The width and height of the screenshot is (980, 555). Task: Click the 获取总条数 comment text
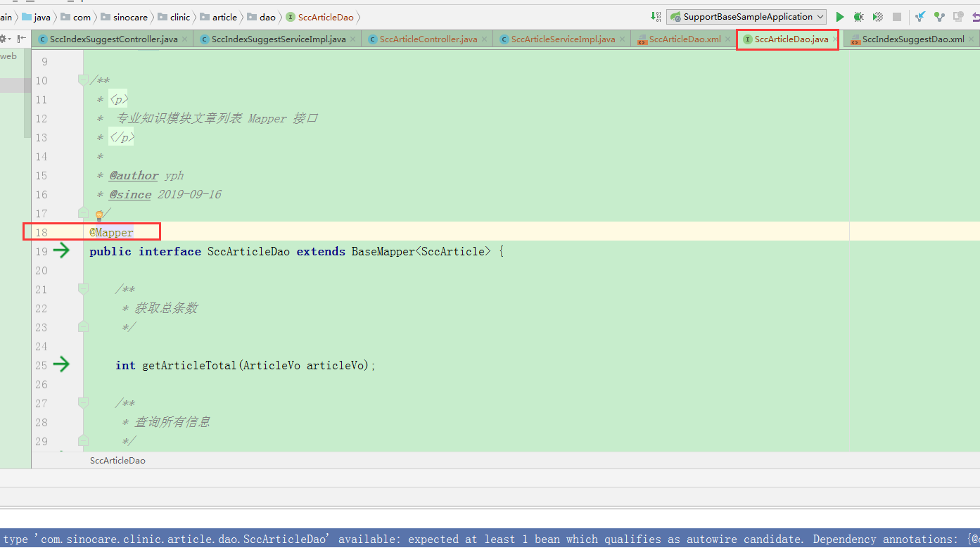pyautogui.click(x=166, y=308)
